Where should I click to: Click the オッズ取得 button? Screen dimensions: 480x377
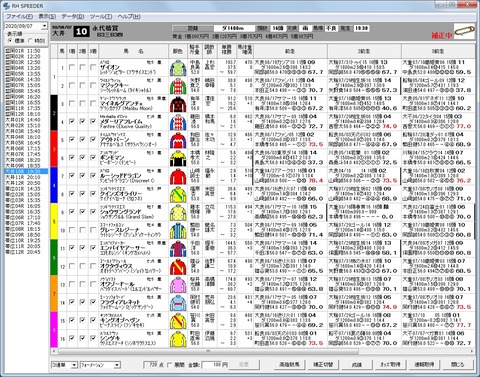390,365
